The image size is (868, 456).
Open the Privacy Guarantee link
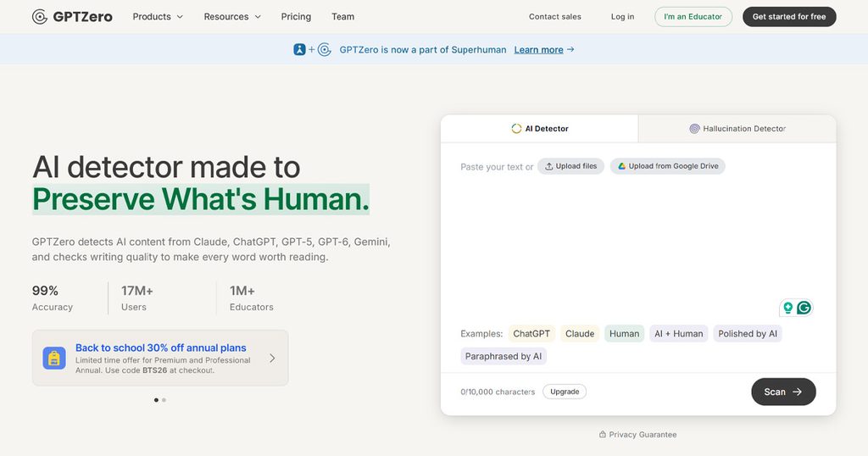click(x=637, y=435)
